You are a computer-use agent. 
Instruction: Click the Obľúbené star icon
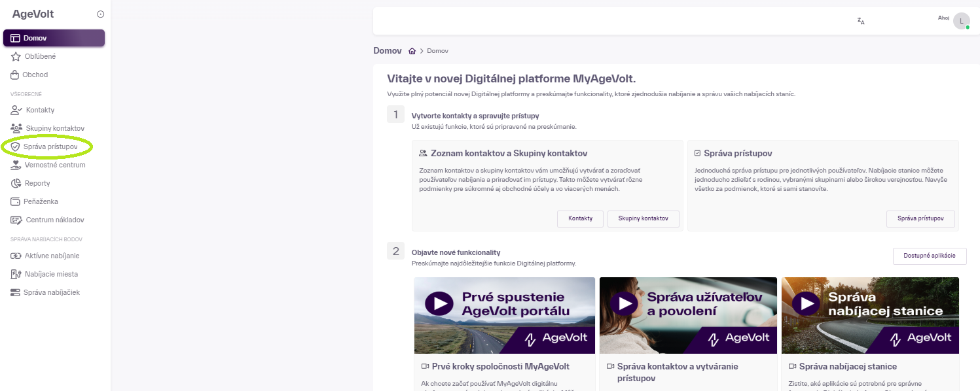[16, 56]
